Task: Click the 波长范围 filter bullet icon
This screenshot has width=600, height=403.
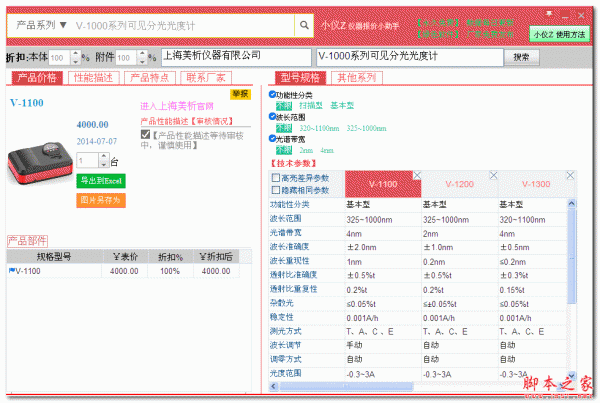Action: 272,116
